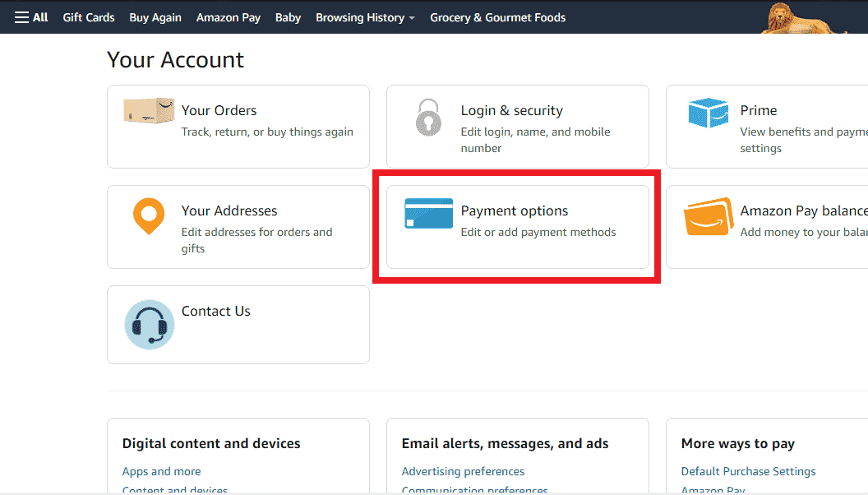868x495 pixels.
Task: Click 'Email alerts, messages, and ads' heading
Action: coord(505,443)
